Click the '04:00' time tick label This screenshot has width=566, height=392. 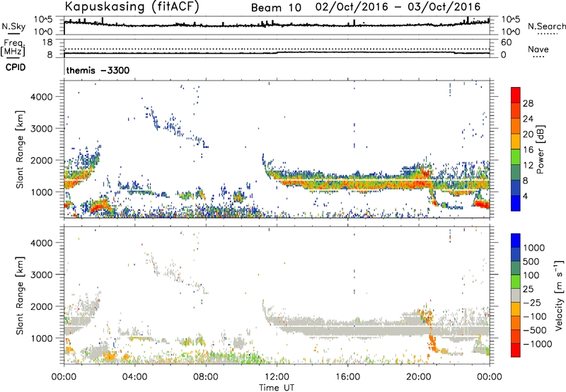point(134,377)
